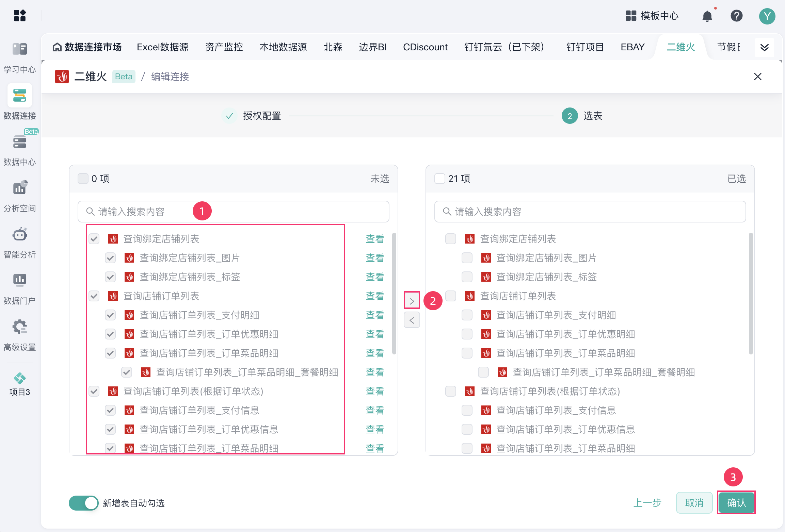This screenshot has height=532, width=785.
Task: Click 查看 for 未选 查询绑定店铺列表
Action: point(375,239)
